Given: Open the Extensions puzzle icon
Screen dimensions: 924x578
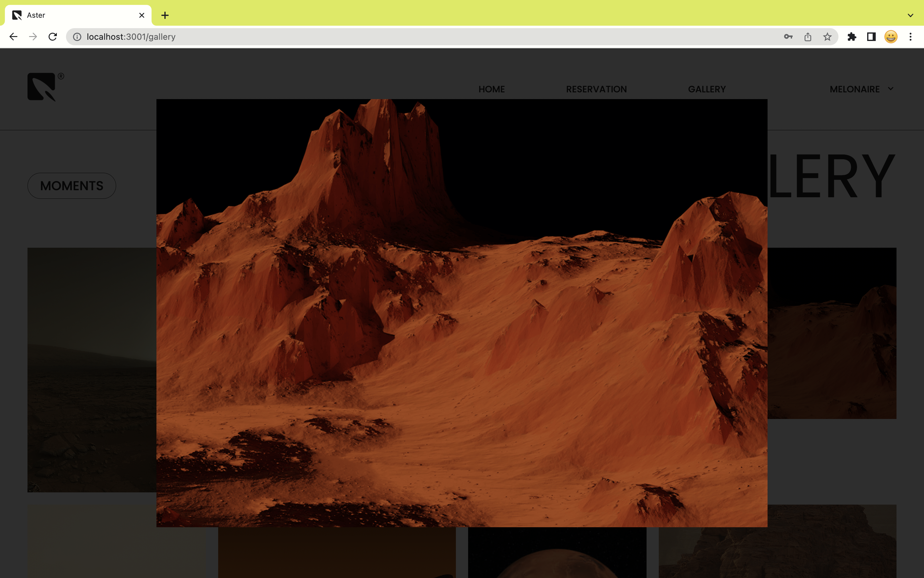Looking at the screenshot, I should [852, 37].
